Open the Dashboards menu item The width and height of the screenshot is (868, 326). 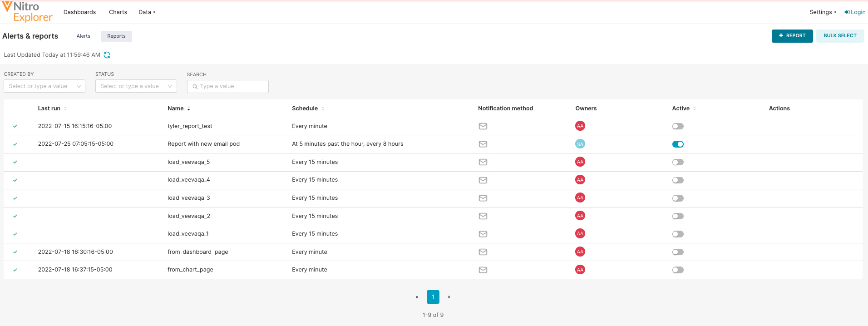click(x=79, y=12)
